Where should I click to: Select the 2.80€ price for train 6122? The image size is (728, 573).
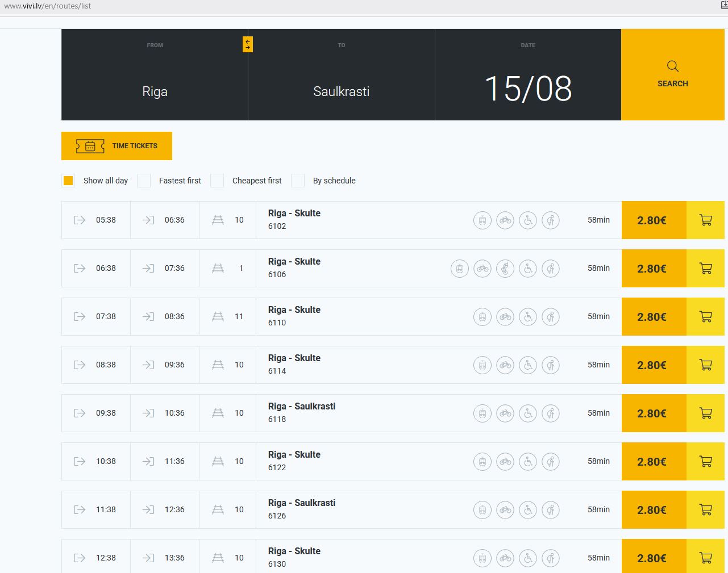coord(654,461)
